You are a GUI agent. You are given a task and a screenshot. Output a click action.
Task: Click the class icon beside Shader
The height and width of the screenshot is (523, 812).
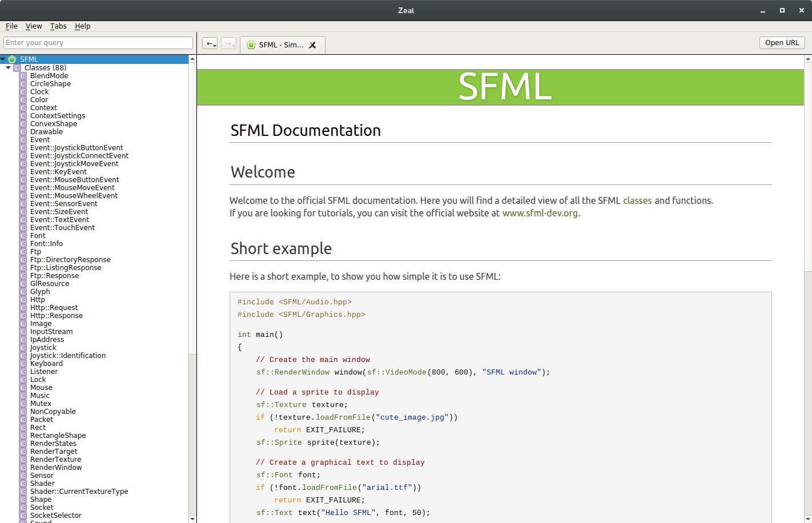pyautogui.click(x=23, y=484)
